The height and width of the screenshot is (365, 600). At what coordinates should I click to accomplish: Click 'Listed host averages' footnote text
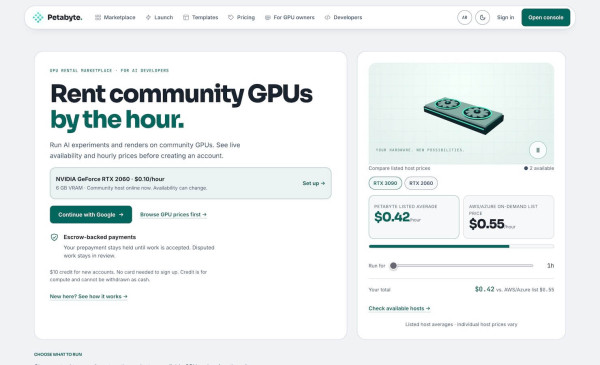pyautogui.click(x=461, y=324)
